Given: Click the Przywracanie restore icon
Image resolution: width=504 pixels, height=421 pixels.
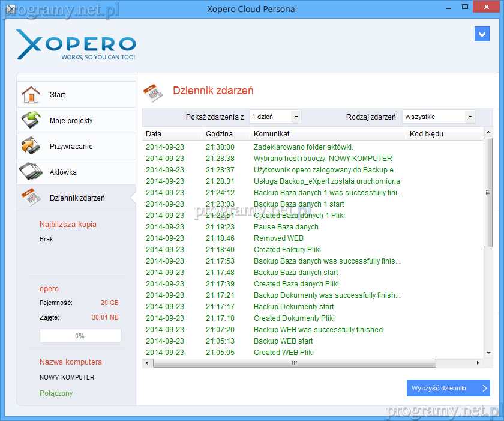Looking at the screenshot, I should click(31, 146).
